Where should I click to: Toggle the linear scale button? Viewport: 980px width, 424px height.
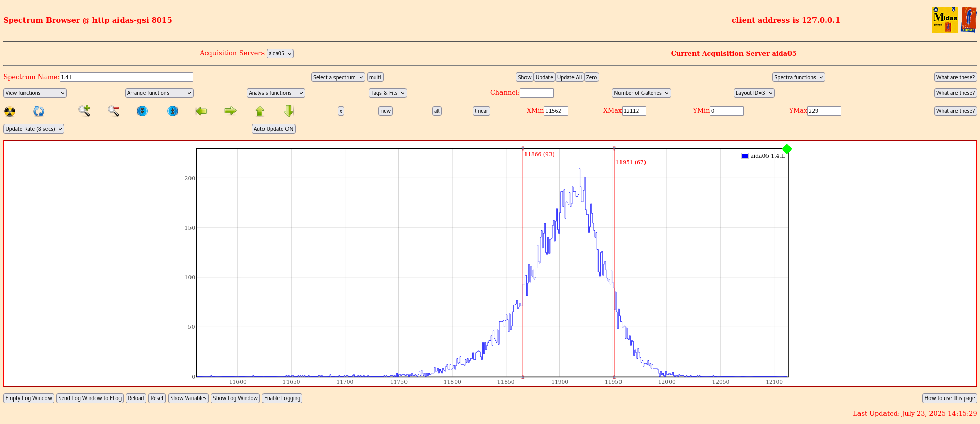(x=482, y=111)
